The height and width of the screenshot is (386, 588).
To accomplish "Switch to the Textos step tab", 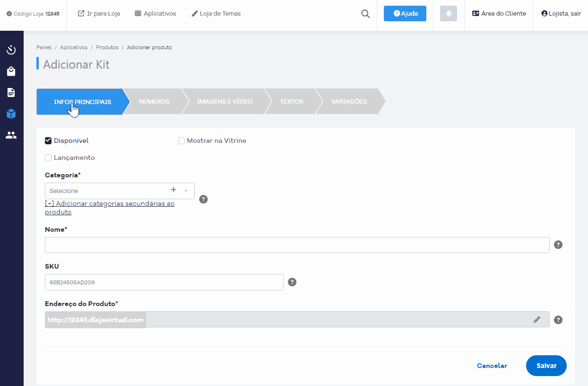I will (292, 102).
